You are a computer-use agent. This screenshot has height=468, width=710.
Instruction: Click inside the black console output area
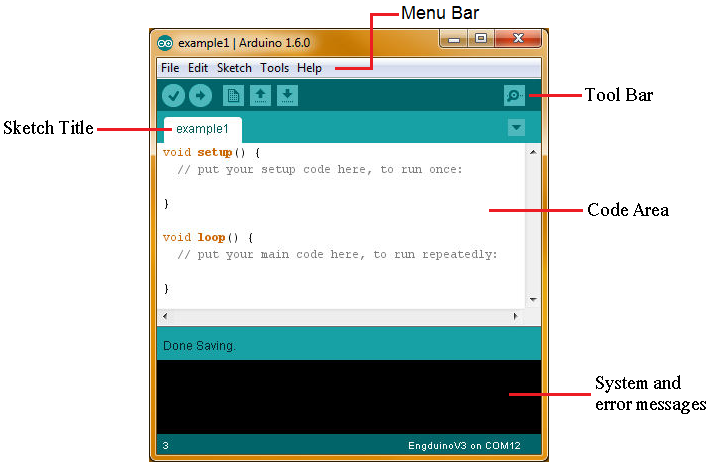click(x=349, y=397)
